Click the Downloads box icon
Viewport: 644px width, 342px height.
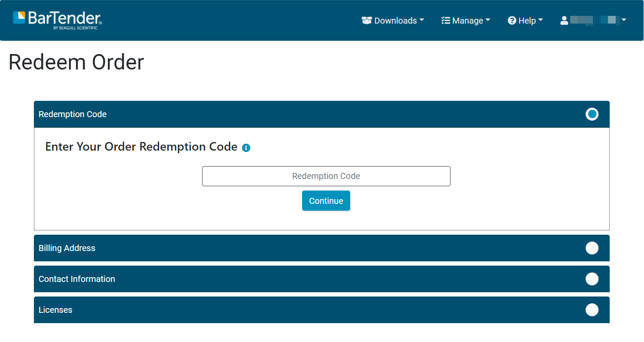click(x=366, y=21)
